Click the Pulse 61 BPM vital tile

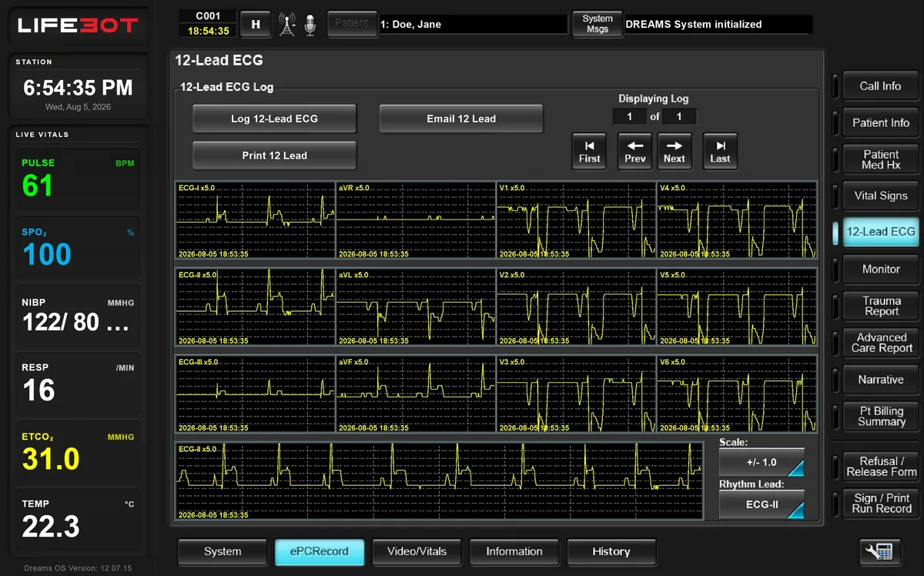(x=77, y=179)
